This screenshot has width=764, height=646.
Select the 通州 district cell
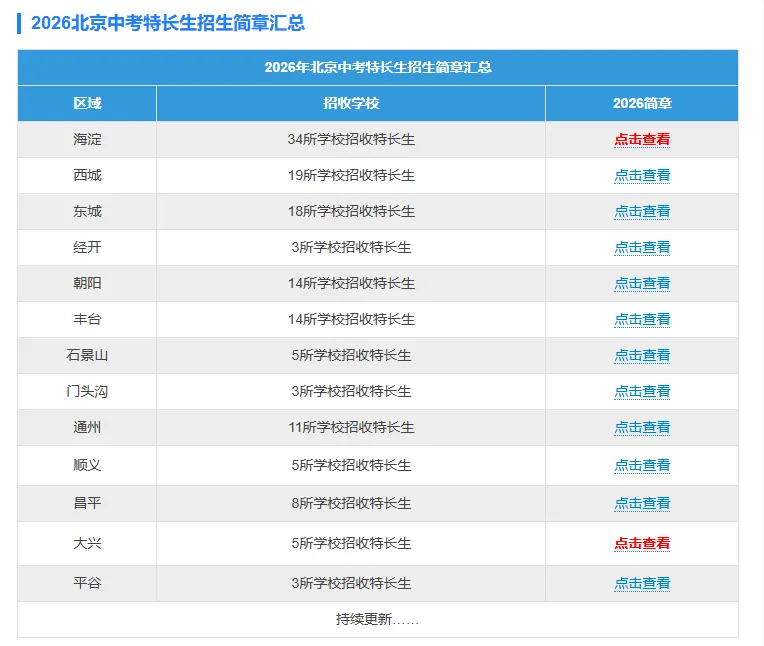[x=87, y=428]
